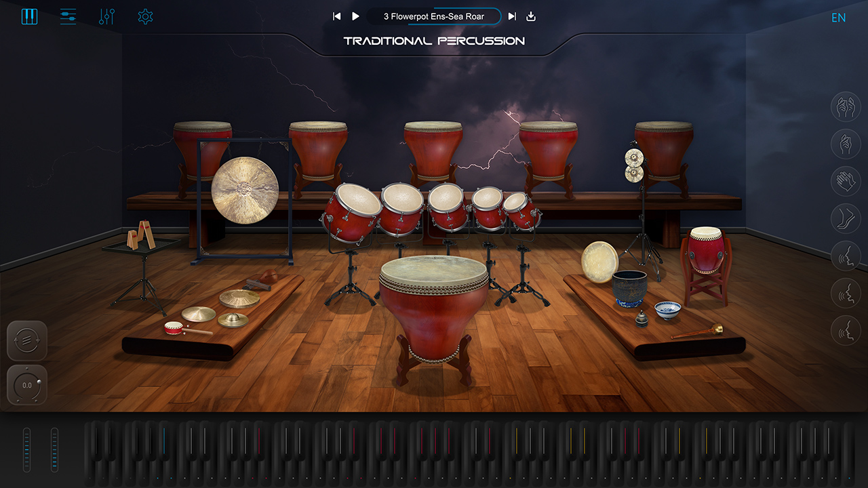Select the single hand finger snap icon
The height and width of the screenshot is (488, 868).
tap(846, 144)
